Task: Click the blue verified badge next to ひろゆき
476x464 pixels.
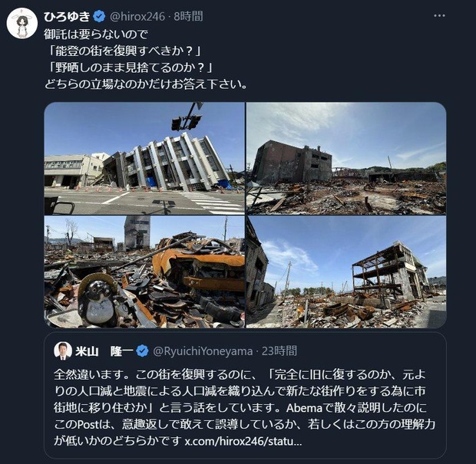Action: (x=99, y=16)
